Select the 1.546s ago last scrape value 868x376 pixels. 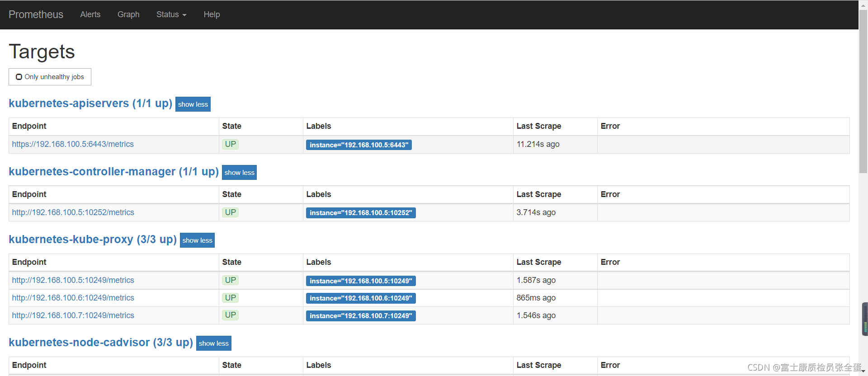point(536,315)
